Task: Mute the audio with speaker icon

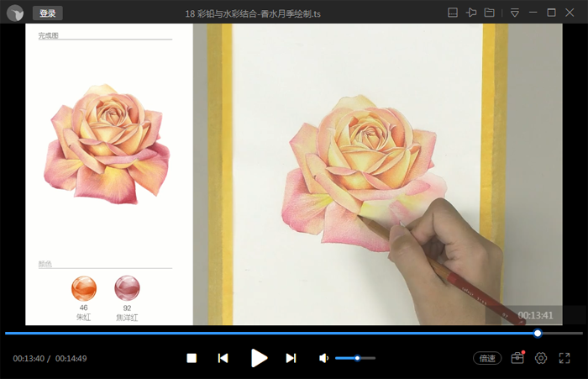Action: (x=323, y=358)
